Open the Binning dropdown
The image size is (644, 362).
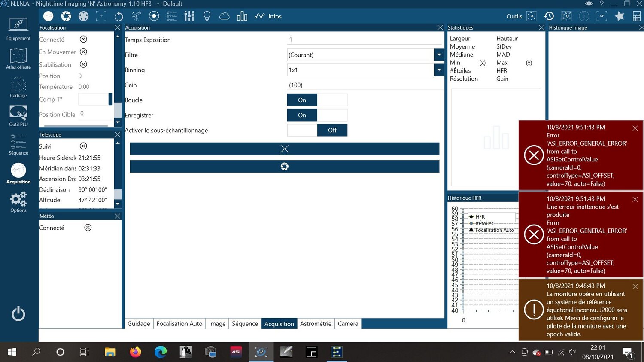439,70
